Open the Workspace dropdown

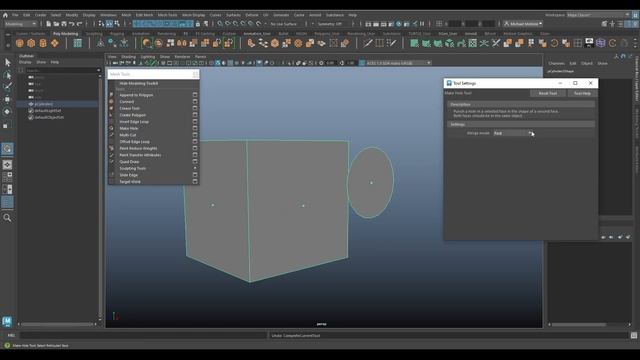[x=598, y=15]
